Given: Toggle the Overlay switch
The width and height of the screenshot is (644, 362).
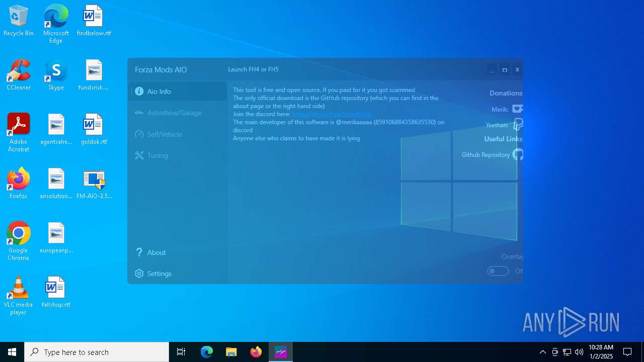Looking at the screenshot, I should [498, 271].
